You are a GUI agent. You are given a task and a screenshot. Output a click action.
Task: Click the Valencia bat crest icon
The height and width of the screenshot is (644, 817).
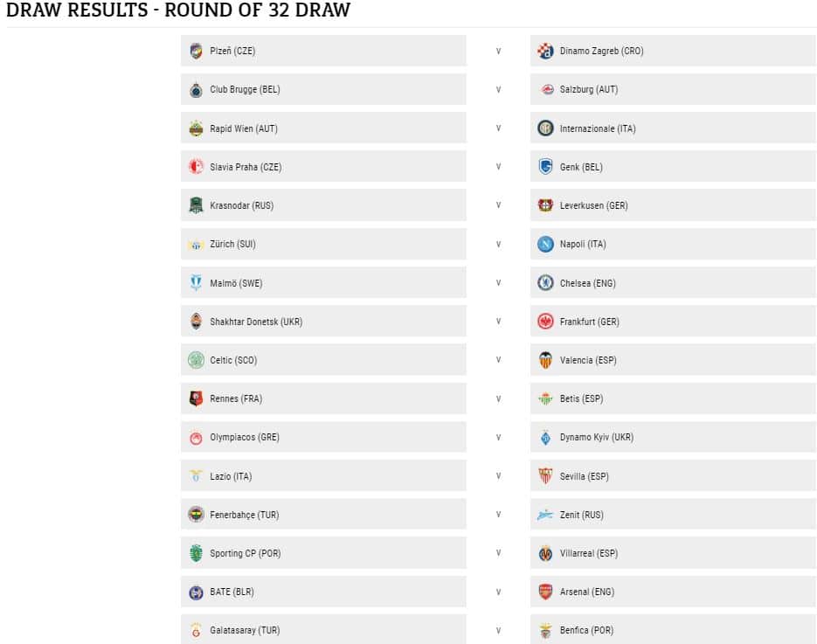(x=545, y=360)
